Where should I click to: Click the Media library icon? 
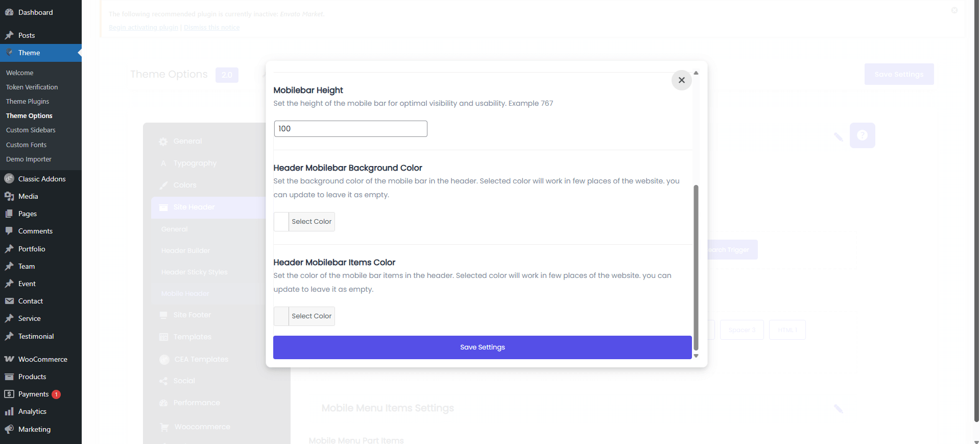coord(9,196)
